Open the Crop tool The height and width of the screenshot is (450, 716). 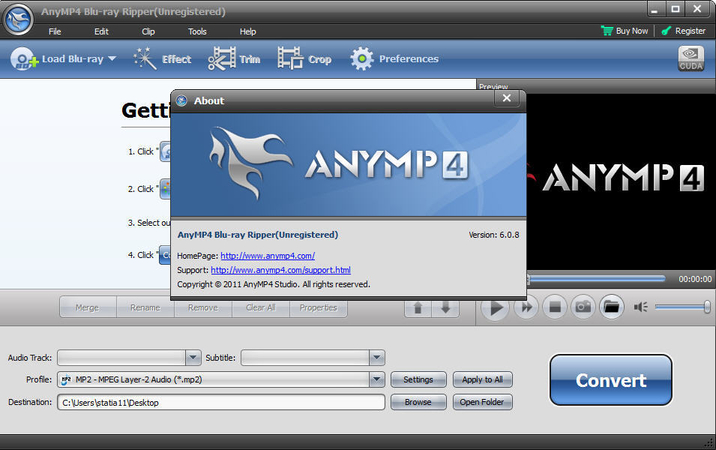pos(304,59)
